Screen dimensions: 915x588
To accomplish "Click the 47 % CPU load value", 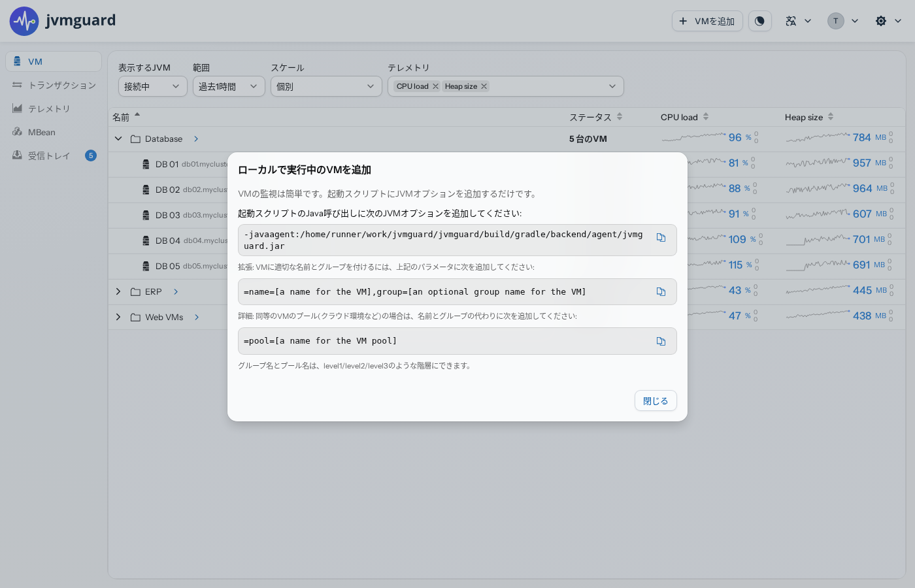I will 740,316.
